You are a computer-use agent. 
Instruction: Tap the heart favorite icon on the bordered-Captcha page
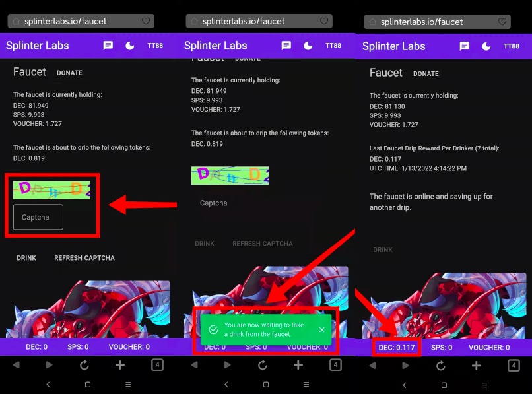[146, 21]
